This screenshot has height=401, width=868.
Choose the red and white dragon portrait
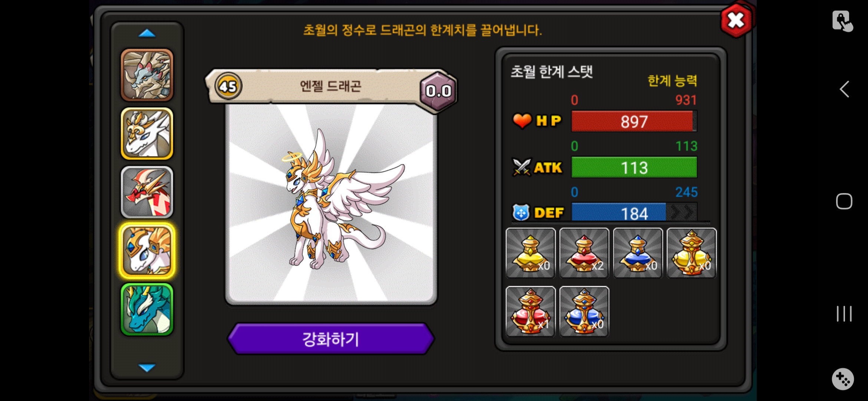pos(147,192)
